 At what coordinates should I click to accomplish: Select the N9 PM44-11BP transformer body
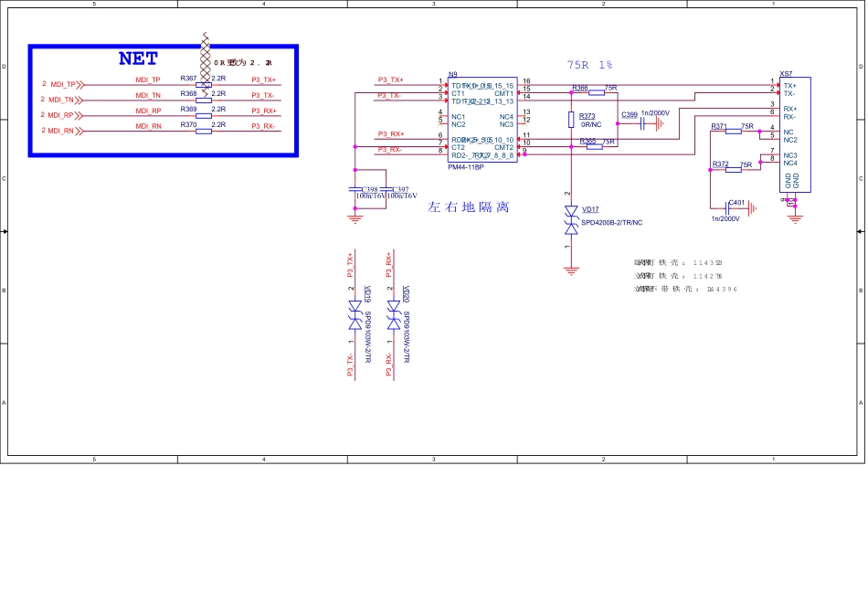coord(482,120)
